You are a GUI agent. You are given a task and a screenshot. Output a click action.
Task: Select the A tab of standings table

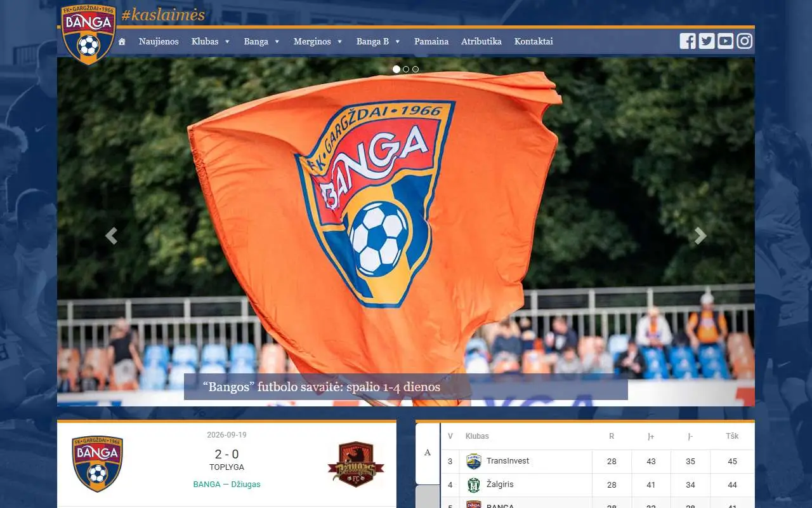pos(428,453)
